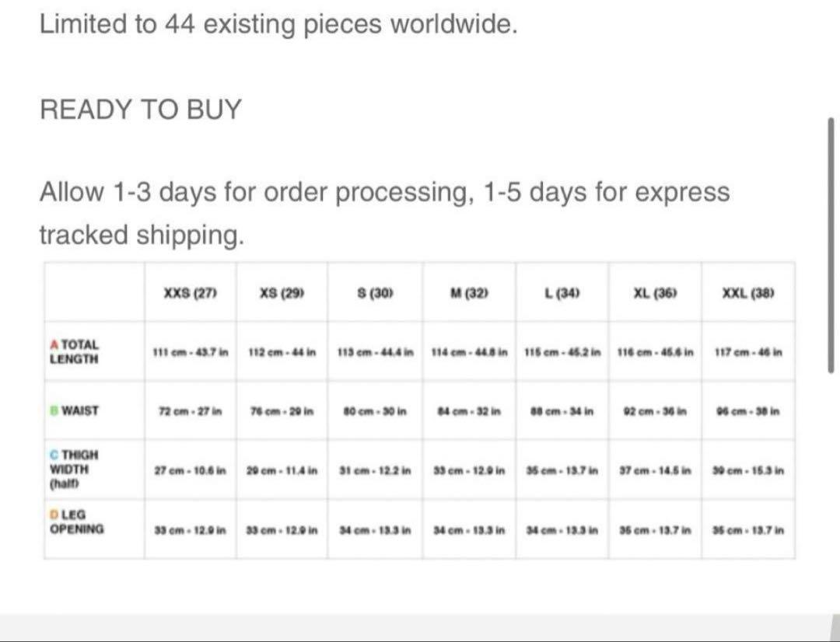Click the A Total Length row label
Image resolution: width=840 pixels, height=642 pixels.
click(75, 352)
